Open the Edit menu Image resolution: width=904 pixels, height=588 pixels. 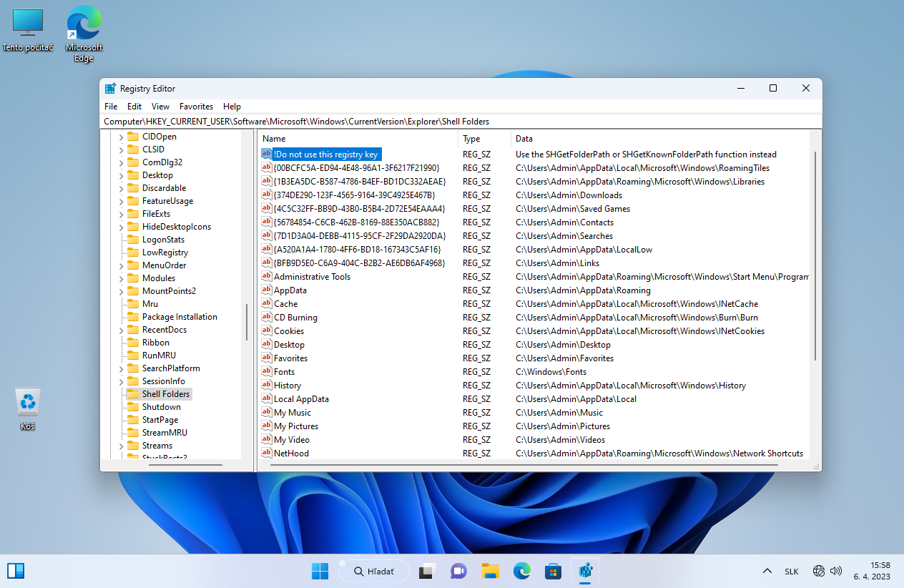pos(134,106)
